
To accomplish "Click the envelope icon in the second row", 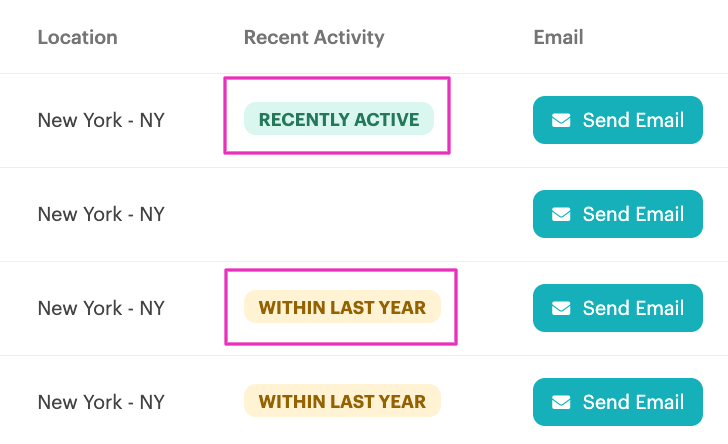I will point(561,214).
